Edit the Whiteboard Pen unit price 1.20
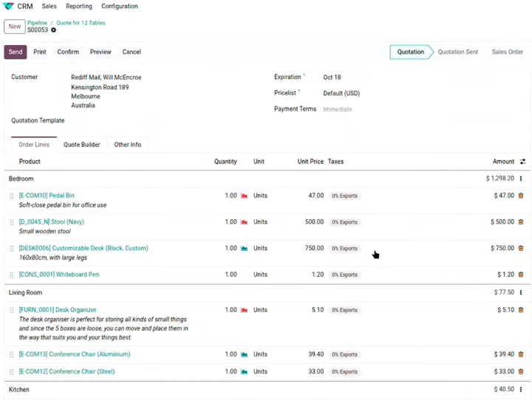 (x=318, y=275)
